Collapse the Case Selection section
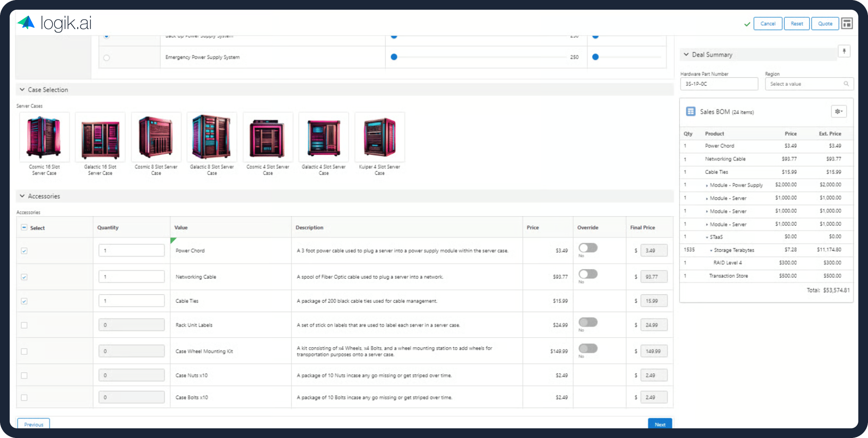The width and height of the screenshot is (868, 438). pyautogui.click(x=22, y=89)
